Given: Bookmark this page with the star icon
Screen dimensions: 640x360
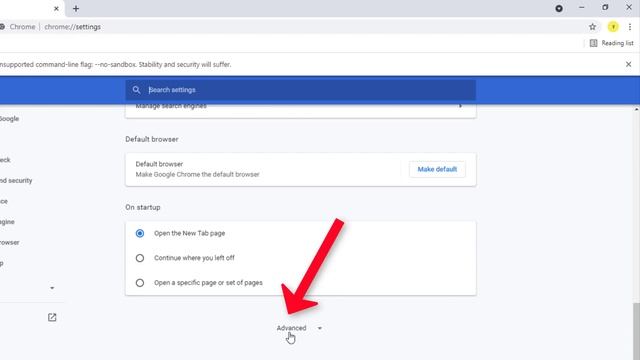Looking at the screenshot, I should click(x=592, y=27).
